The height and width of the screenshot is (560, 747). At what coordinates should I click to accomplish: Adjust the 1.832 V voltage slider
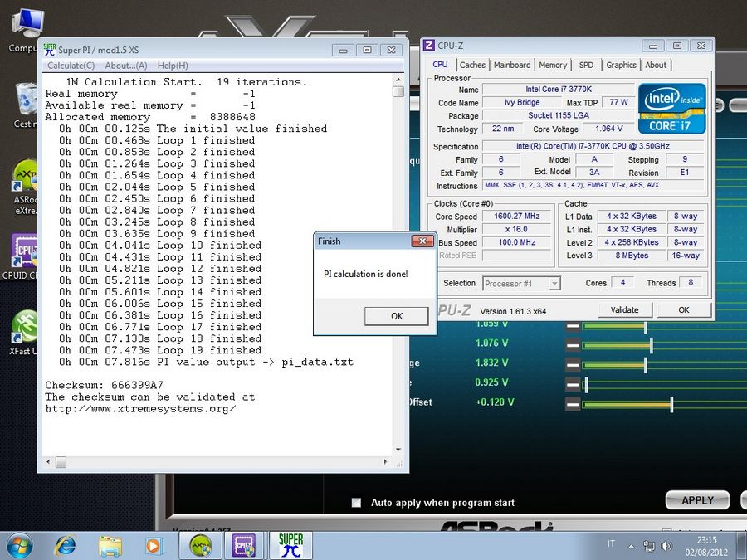pyautogui.click(x=646, y=365)
